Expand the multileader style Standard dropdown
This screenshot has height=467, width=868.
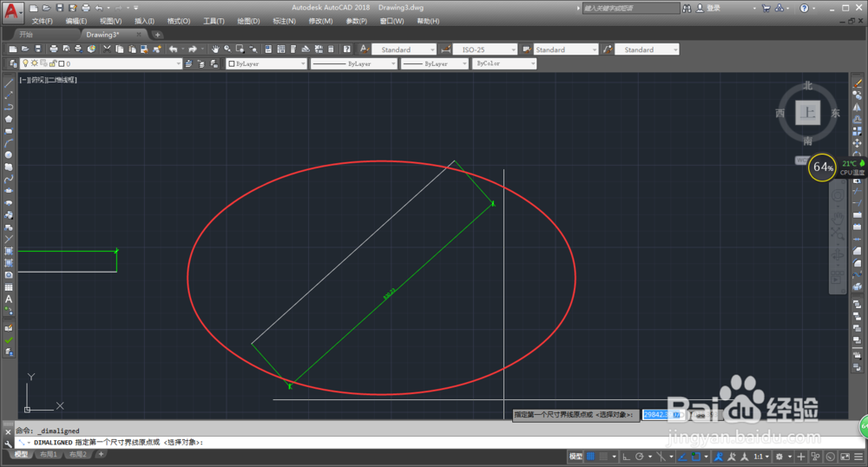[675, 49]
